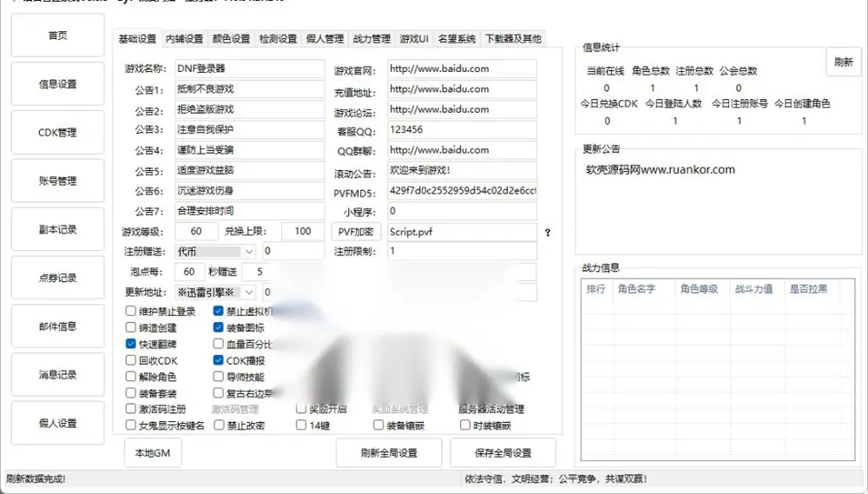Enable the 装备套装 checkbox
868x494 pixels.
click(x=131, y=393)
